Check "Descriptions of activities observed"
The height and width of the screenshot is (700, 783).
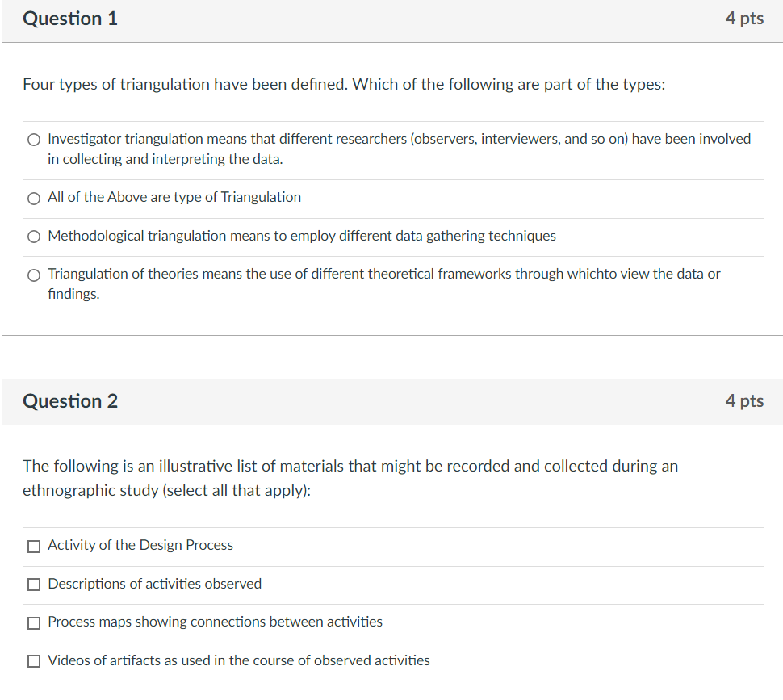(x=33, y=584)
